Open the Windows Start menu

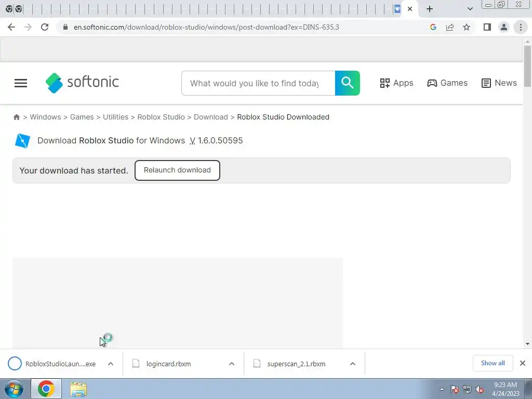14,389
